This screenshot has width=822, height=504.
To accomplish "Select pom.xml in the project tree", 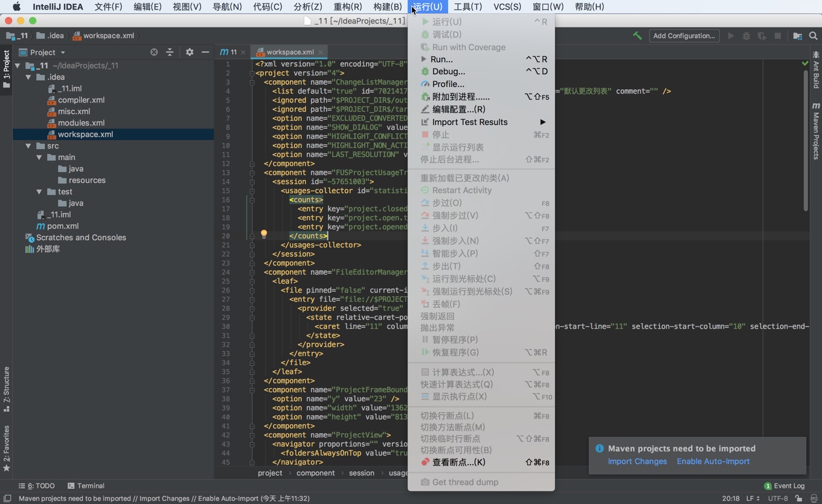I will pos(63,226).
